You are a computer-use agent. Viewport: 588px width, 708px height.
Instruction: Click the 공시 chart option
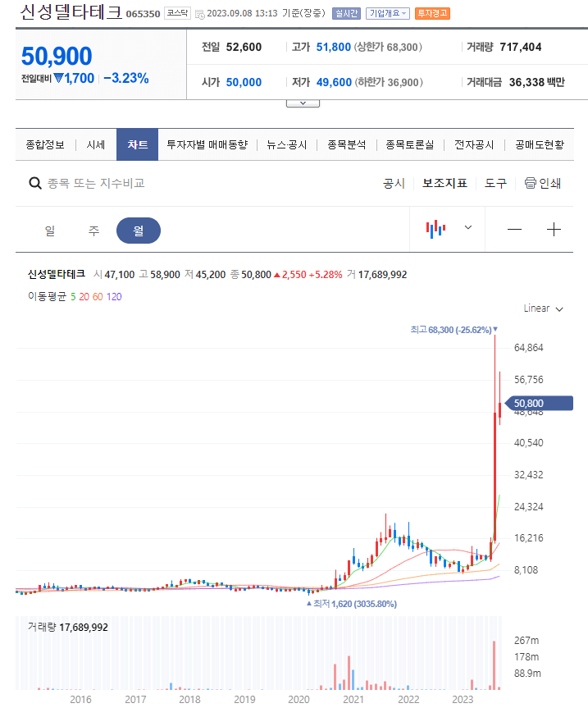tap(394, 183)
